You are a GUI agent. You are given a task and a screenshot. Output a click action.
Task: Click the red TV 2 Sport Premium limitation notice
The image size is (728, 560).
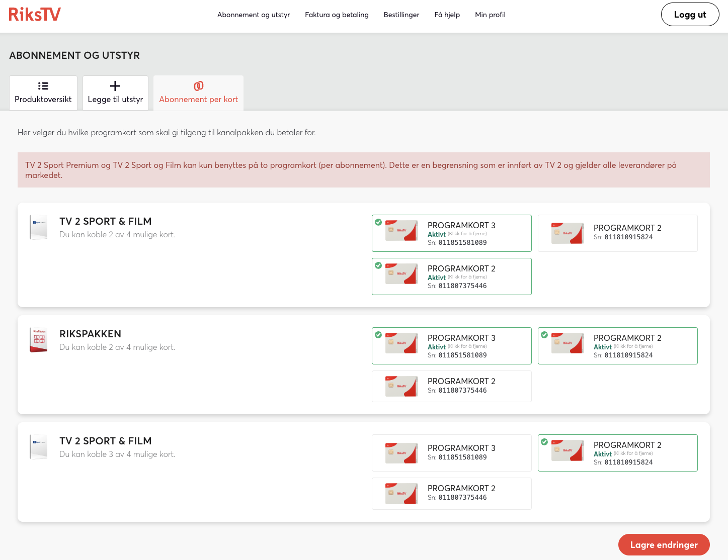click(x=364, y=170)
